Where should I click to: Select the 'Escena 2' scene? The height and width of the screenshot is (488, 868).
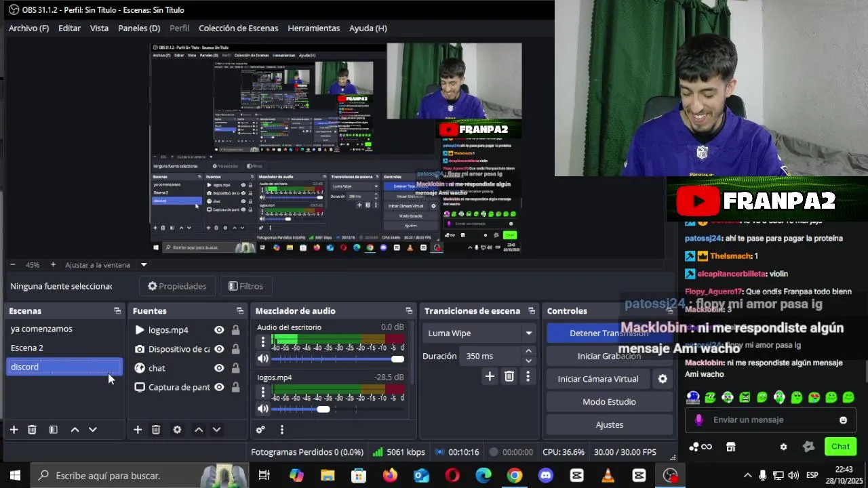click(64, 348)
